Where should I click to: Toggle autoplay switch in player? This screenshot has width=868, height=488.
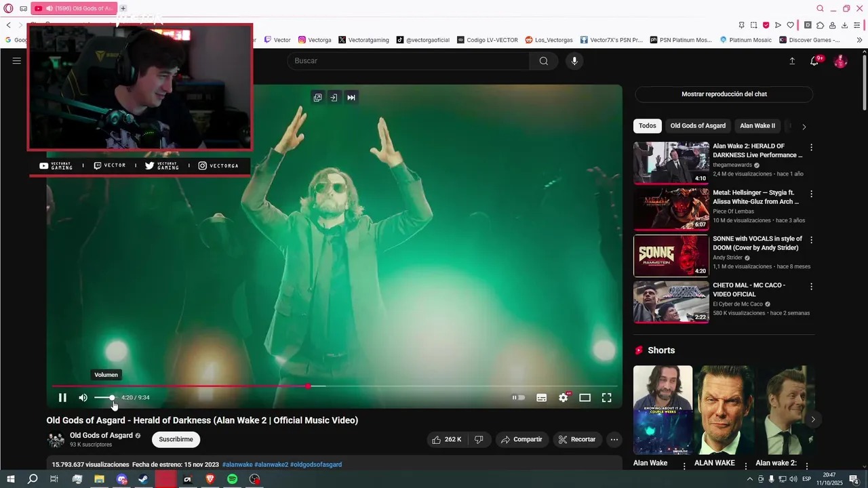(519, 398)
